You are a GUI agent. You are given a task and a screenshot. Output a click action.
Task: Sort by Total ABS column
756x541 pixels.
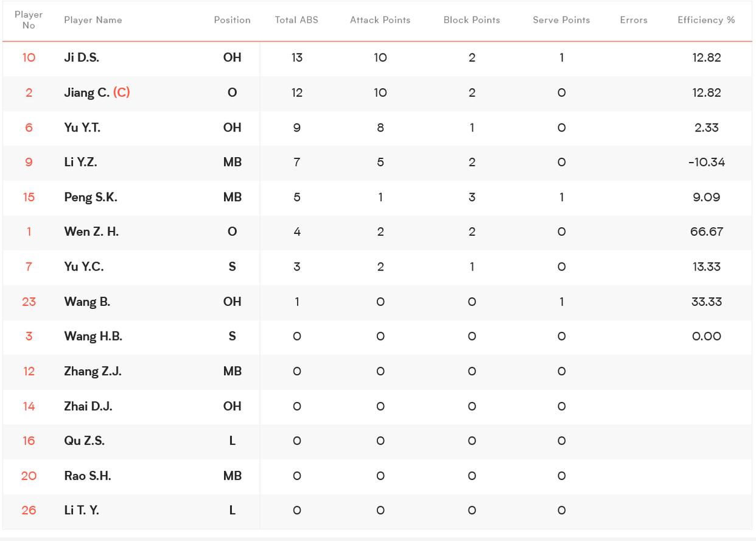(296, 20)
